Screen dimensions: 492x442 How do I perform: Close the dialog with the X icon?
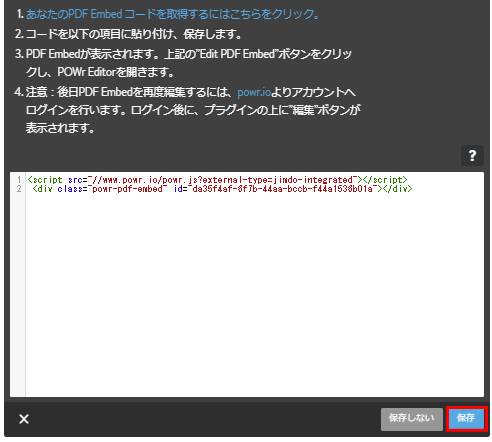tap(24, 419)
